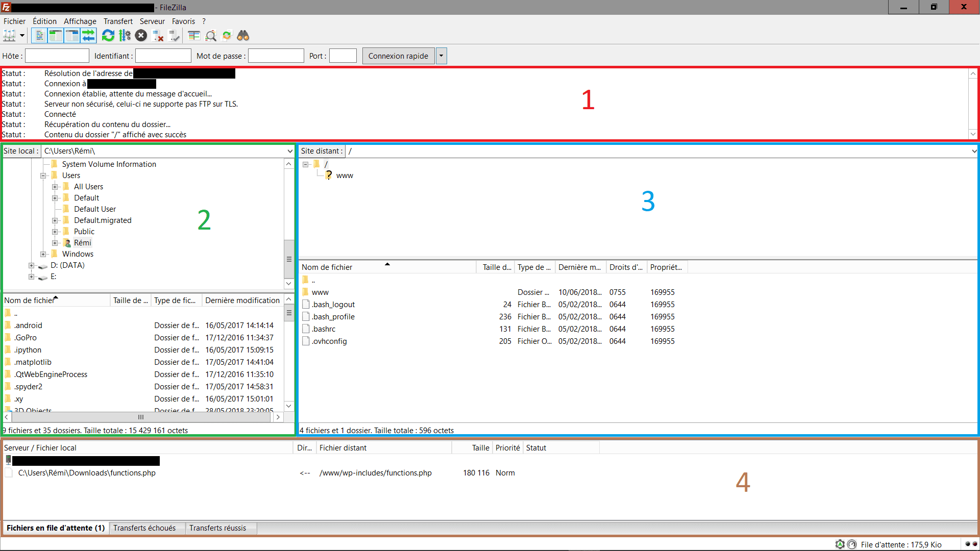980x551 pixels.
Task: Cancel the current operation icon
Action: (141, 36)
